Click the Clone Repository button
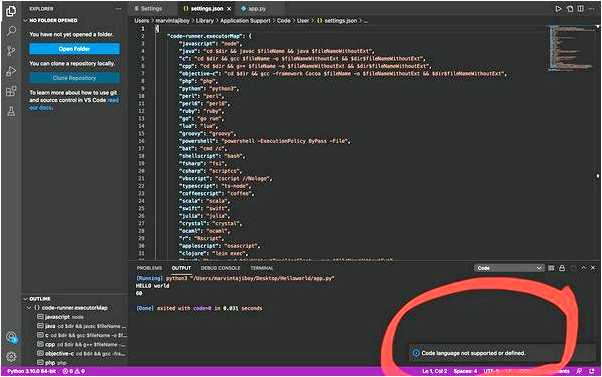Screen dimensions: 602x377 click(74, 78)
